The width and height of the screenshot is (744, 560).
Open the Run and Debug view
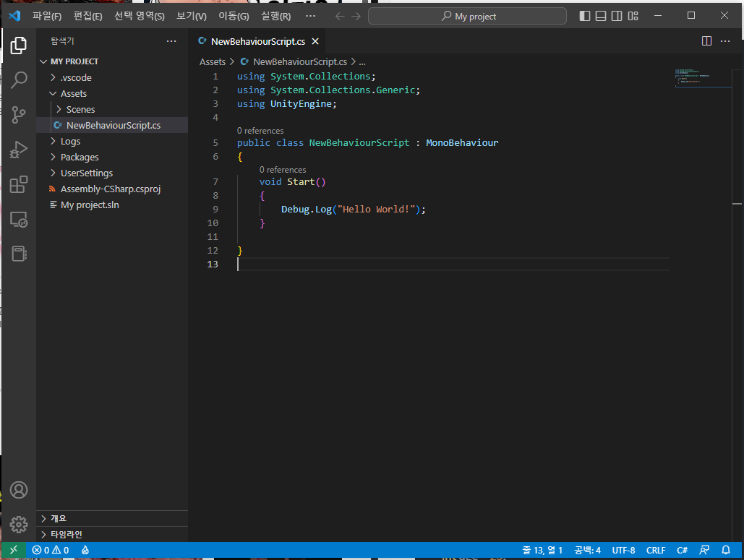[x=19, y=150]
